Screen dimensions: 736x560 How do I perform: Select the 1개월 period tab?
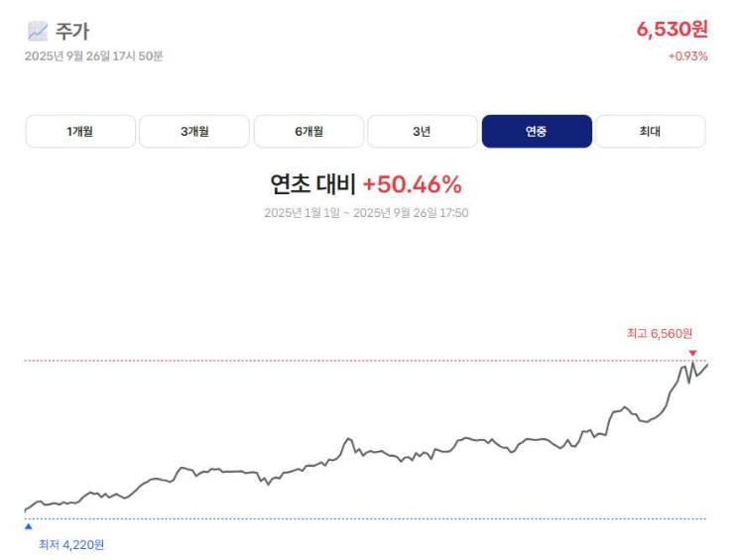pos(80,131)
